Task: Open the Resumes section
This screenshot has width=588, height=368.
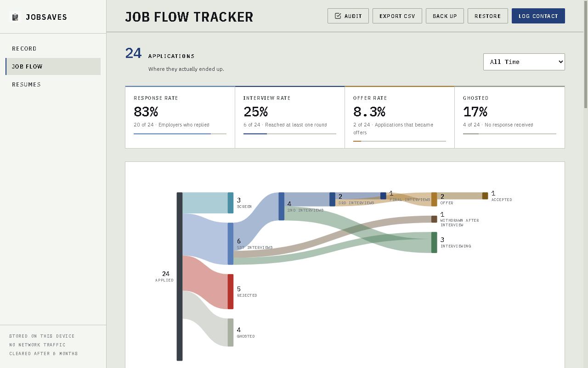Action: [53, 84]
